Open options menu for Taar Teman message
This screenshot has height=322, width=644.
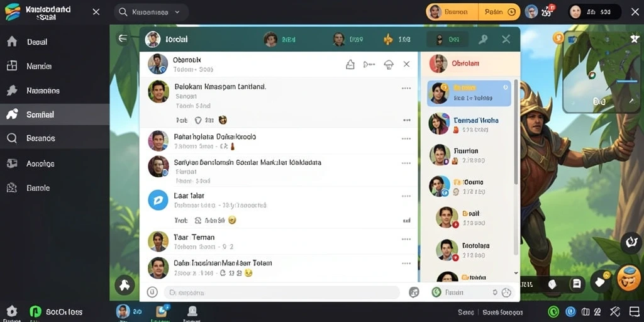[406, 238]
